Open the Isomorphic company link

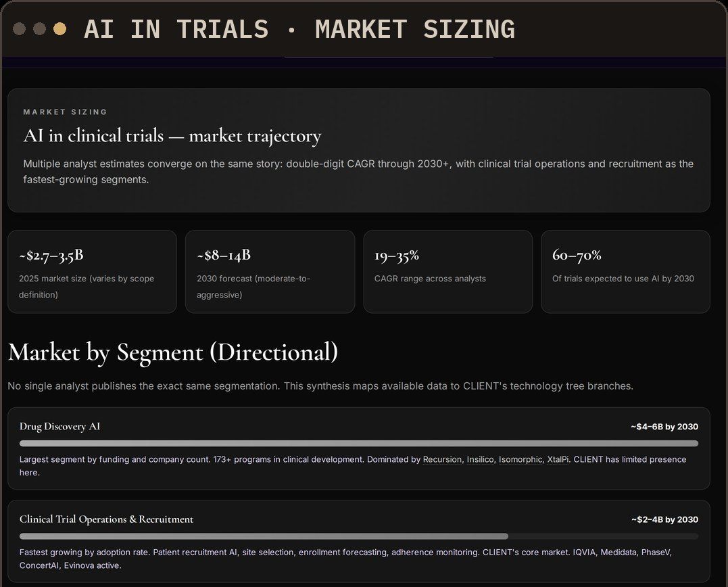tap(520, 459)
